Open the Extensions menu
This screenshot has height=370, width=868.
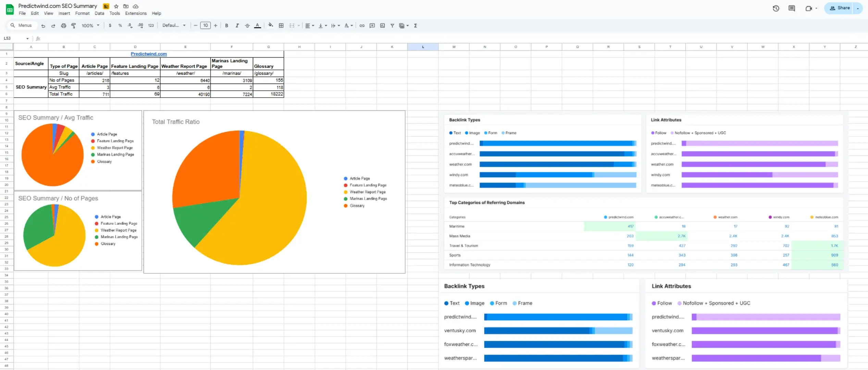tap(136, 13)
